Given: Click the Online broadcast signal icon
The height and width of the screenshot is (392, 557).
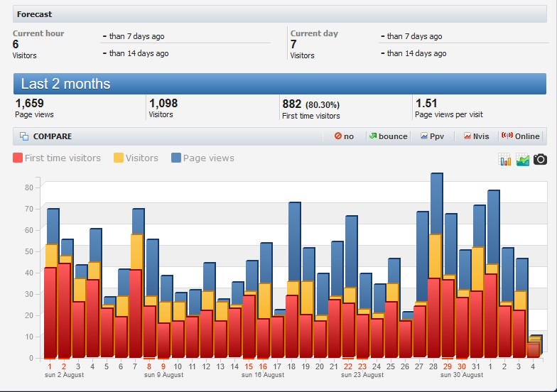Looking at the screenshot, I should 506,136.
